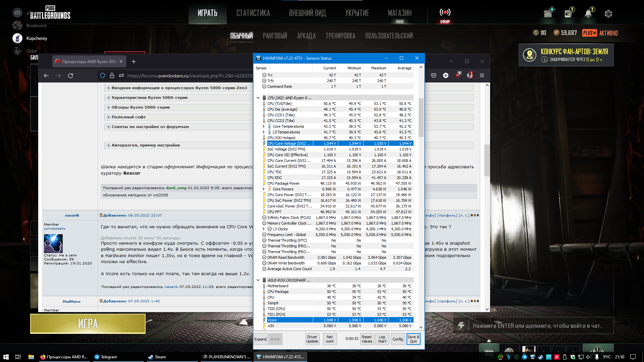Expand Core Temperatures sensor group
This screenshot has width=644, height=362.
[x=264, y=126]
